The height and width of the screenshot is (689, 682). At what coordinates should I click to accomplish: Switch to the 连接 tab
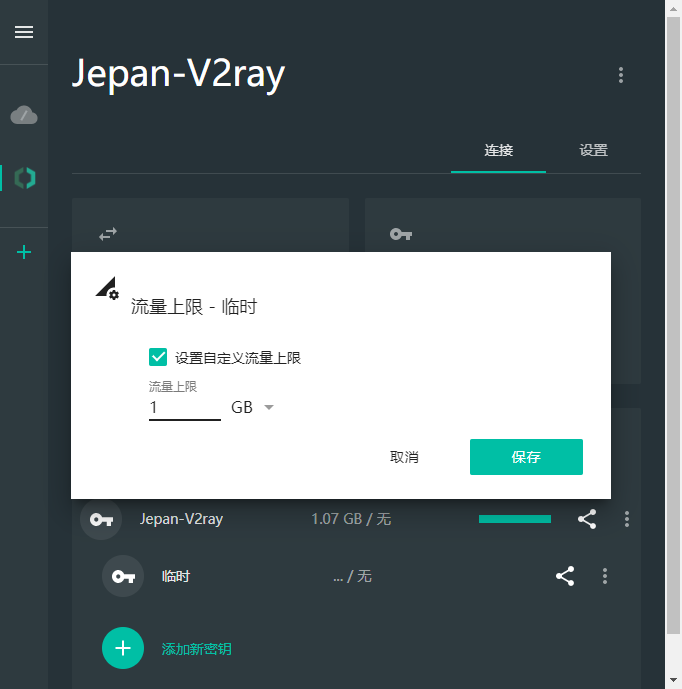pyautogui.click(x=498, y=150)
